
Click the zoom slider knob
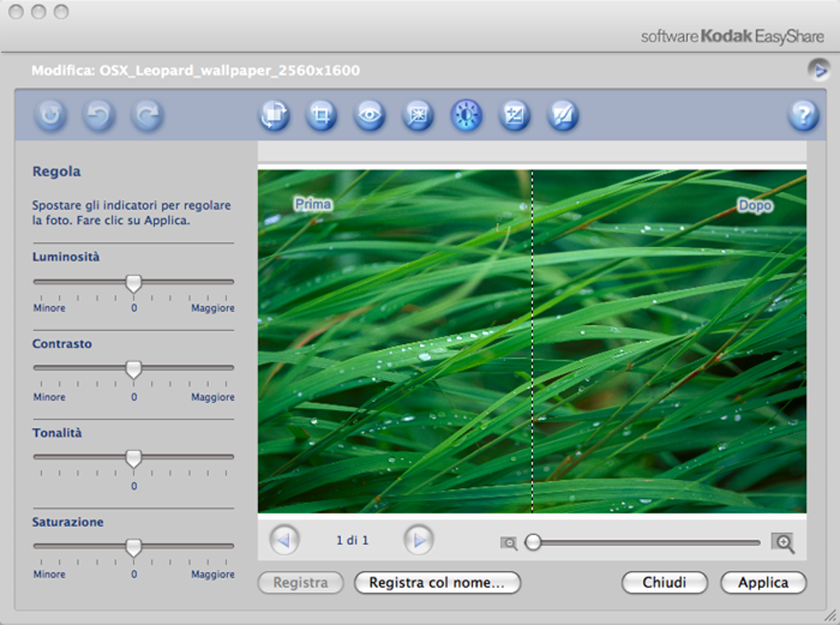tap(533, 542)
